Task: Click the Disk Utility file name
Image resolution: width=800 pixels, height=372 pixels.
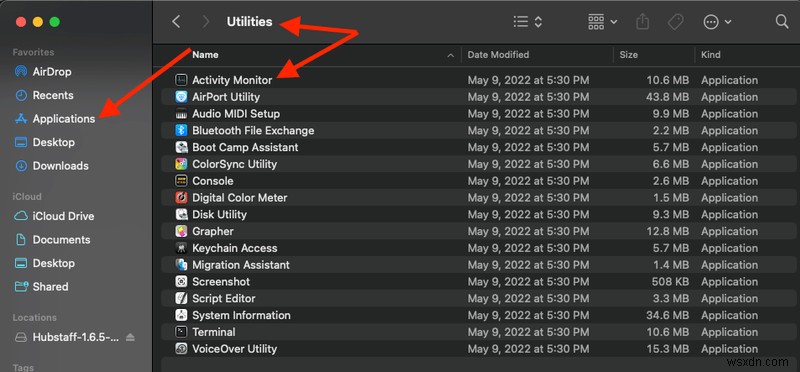Action: pyautogui.click(x=219, y=214)
